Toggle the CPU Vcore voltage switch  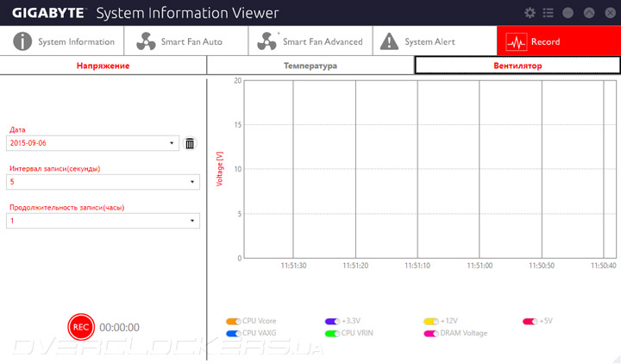[232, 321]
